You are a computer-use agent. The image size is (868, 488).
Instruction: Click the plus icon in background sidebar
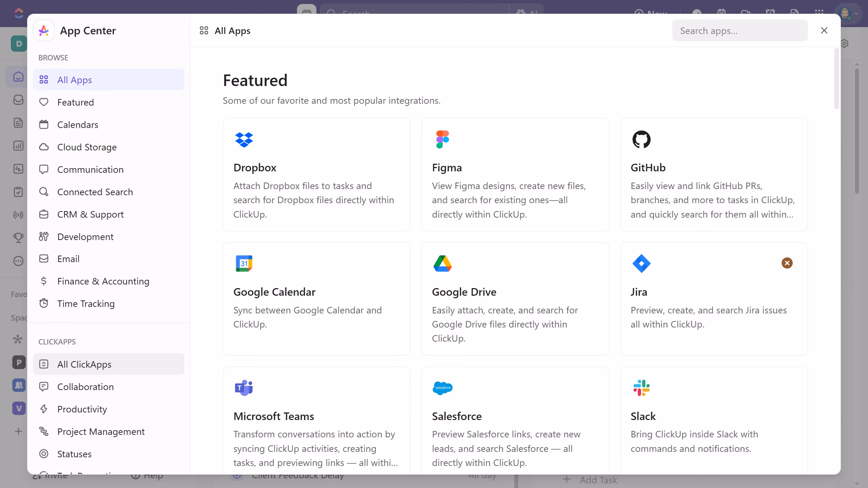(x=18, y=431)
